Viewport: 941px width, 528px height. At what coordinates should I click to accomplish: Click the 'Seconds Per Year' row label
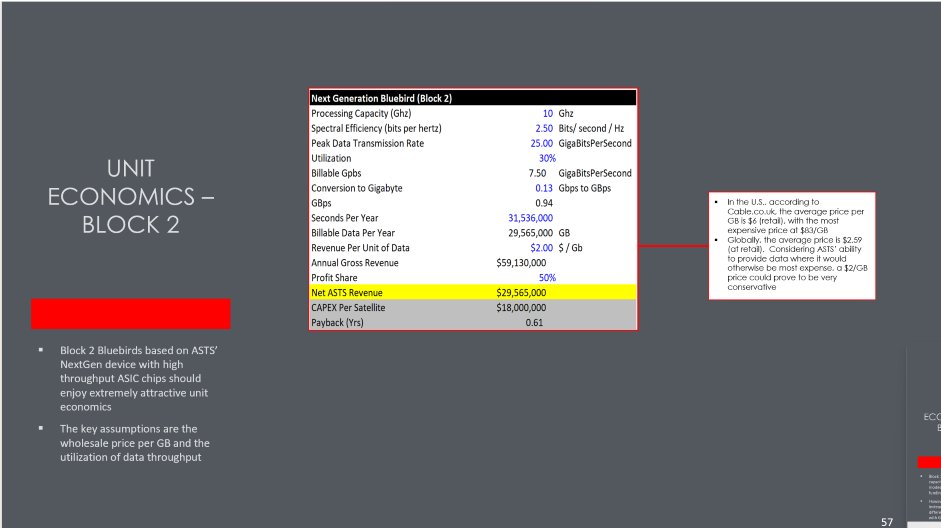344,218
